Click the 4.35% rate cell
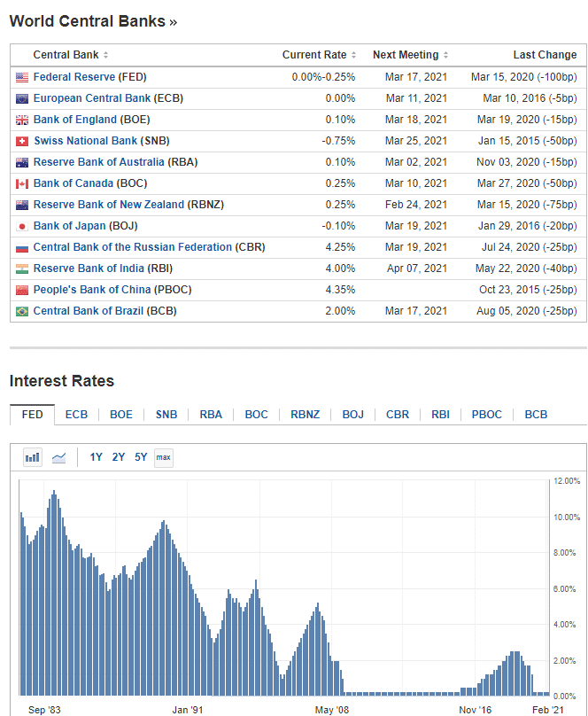 tap(340, 290)
